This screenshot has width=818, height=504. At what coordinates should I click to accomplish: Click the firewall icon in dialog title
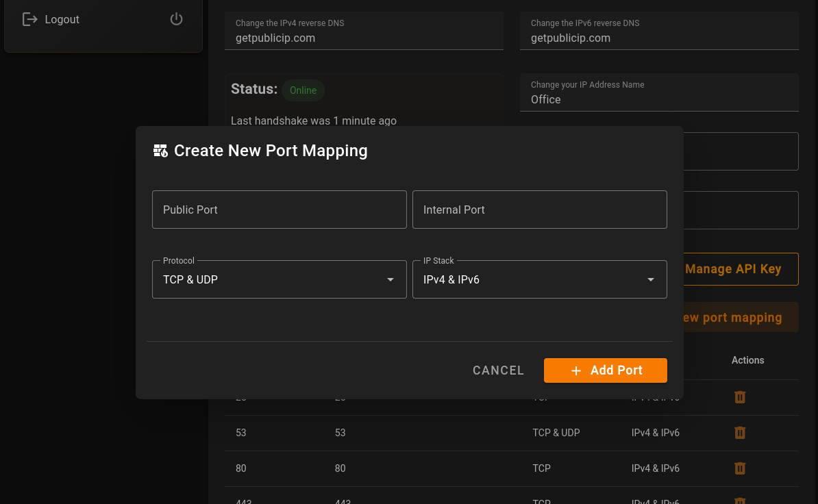tap(160, 151)
